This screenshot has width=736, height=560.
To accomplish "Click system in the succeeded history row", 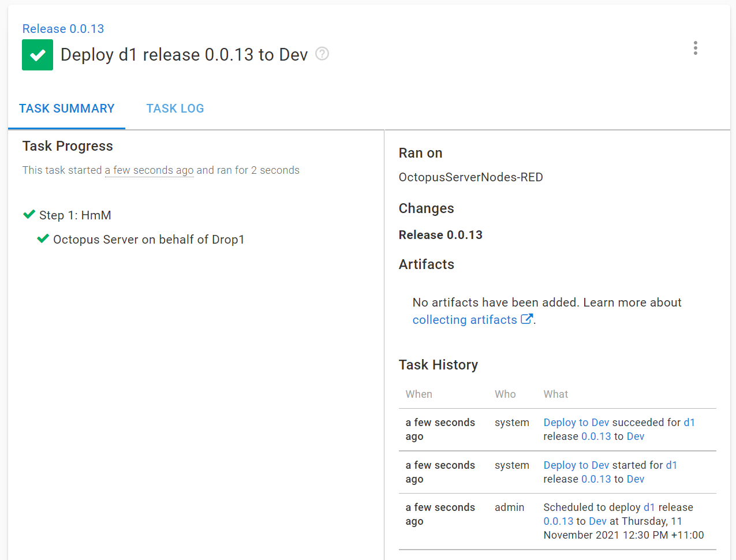I will (512, 423).
